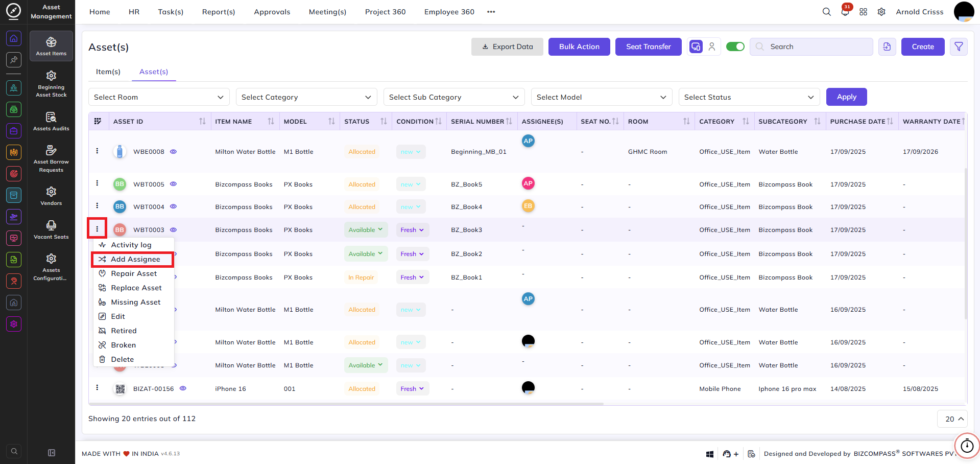Open Vacant Seats sidebar item

click(x=51, y=229)
